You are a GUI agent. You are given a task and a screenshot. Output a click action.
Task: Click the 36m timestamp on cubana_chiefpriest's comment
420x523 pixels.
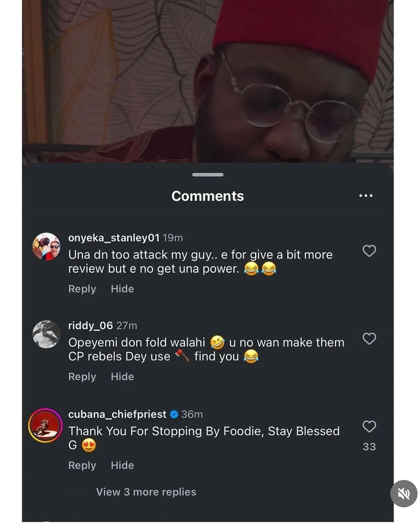coord(192,414)
